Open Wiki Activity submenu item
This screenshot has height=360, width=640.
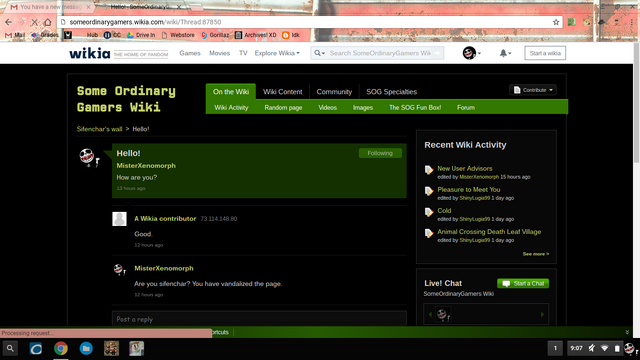pos(231,107)
